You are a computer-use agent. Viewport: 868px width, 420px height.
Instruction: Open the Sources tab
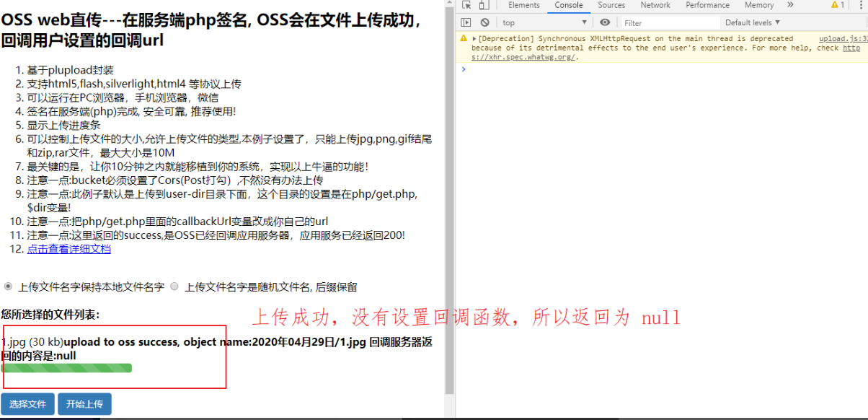(x=611, y=5)
